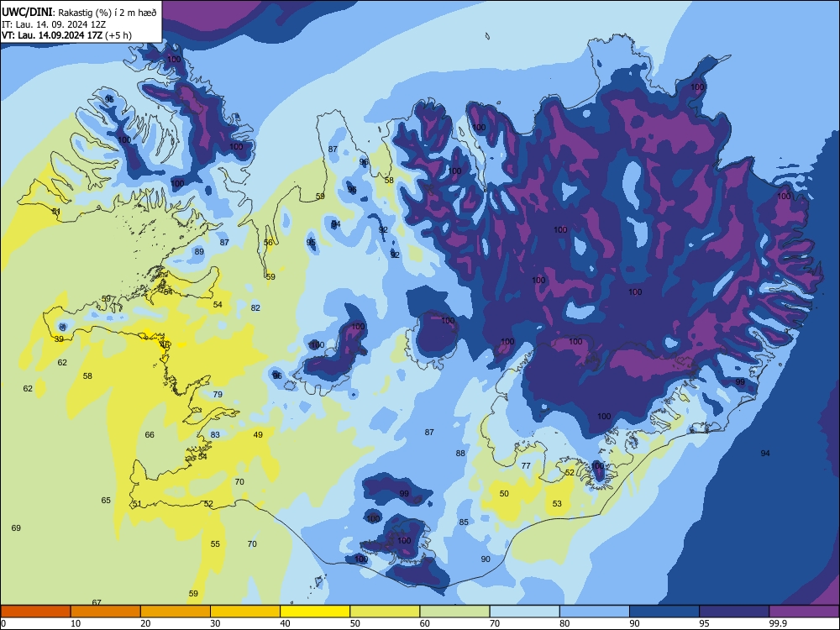Screen dimensions: 840x630
Task: Click the pale yellow 50–60 legend swatch
Action: (x=385, y=612)
